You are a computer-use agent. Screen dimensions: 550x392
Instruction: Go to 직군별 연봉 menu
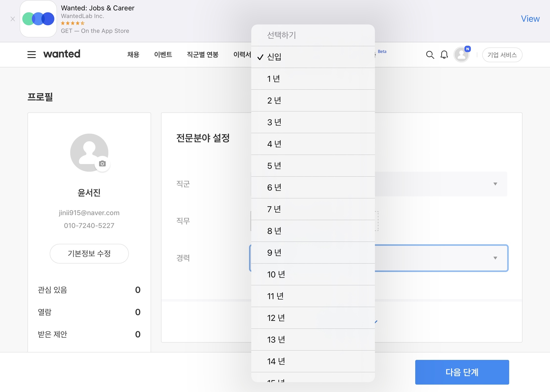pyautogui.click(x=203, y=55)
